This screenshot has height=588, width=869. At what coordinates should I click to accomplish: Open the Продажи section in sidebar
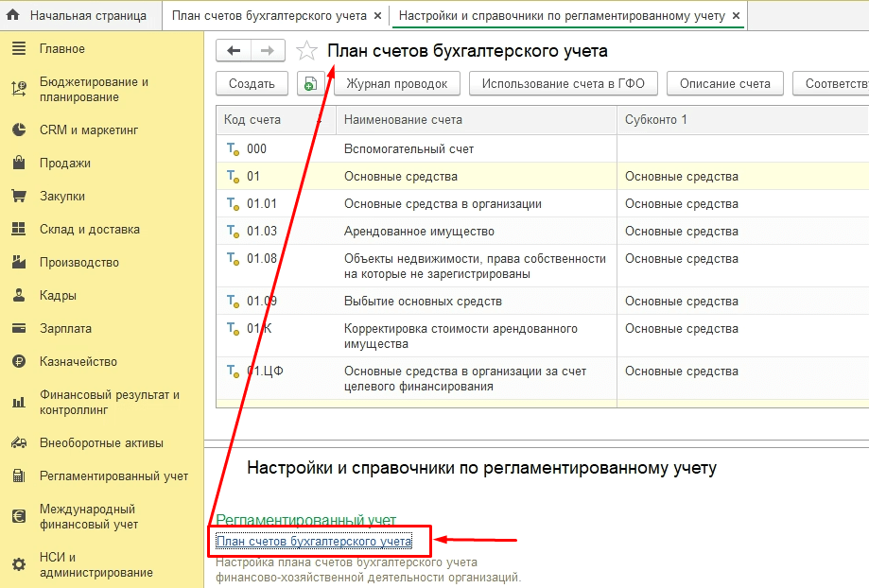tap(64, 163)
